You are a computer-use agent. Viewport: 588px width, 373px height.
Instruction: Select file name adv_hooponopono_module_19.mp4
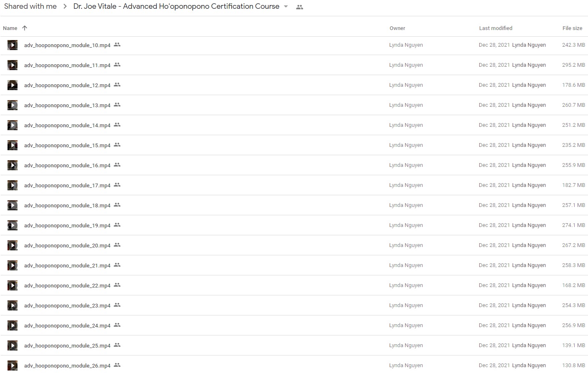pos(67,225)
